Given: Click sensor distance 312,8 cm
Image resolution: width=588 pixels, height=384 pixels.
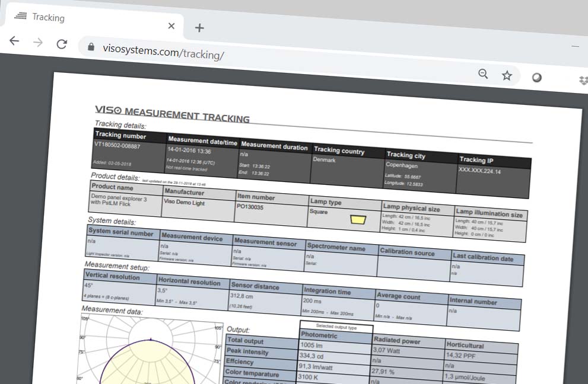Looking at the screenshot, I should coord(241,296).
